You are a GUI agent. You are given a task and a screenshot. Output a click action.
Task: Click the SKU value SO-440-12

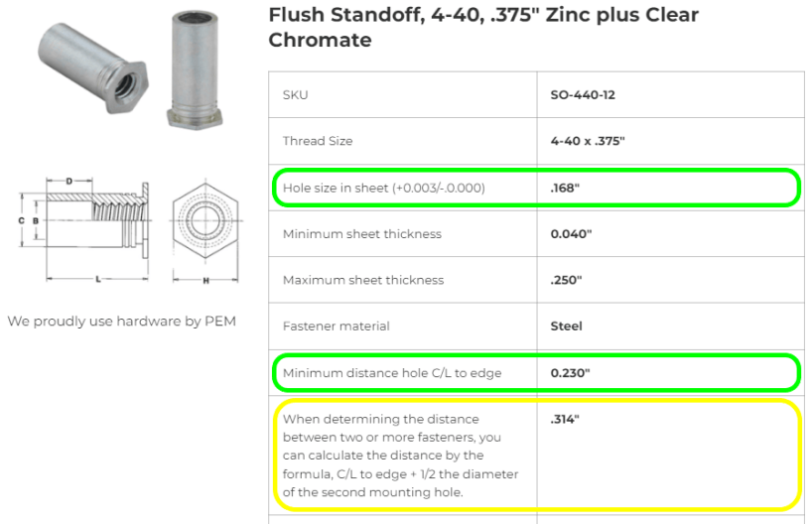(x=583, y=94)
